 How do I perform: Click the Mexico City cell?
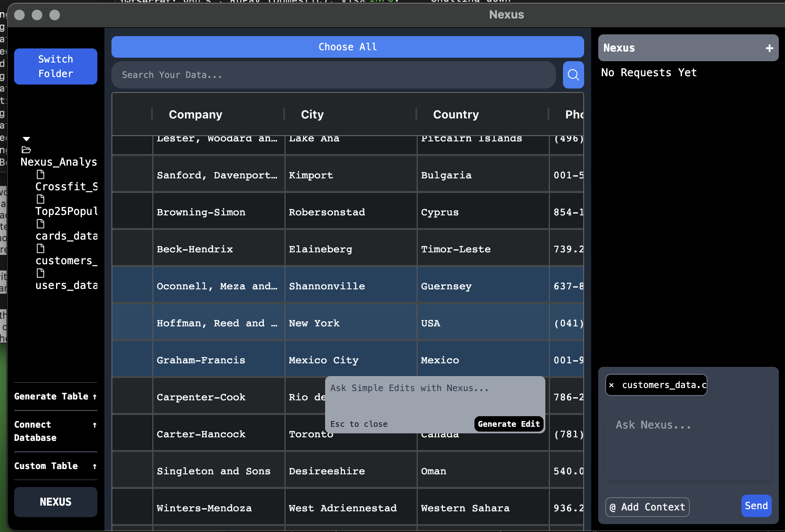(x=351, y=360)
